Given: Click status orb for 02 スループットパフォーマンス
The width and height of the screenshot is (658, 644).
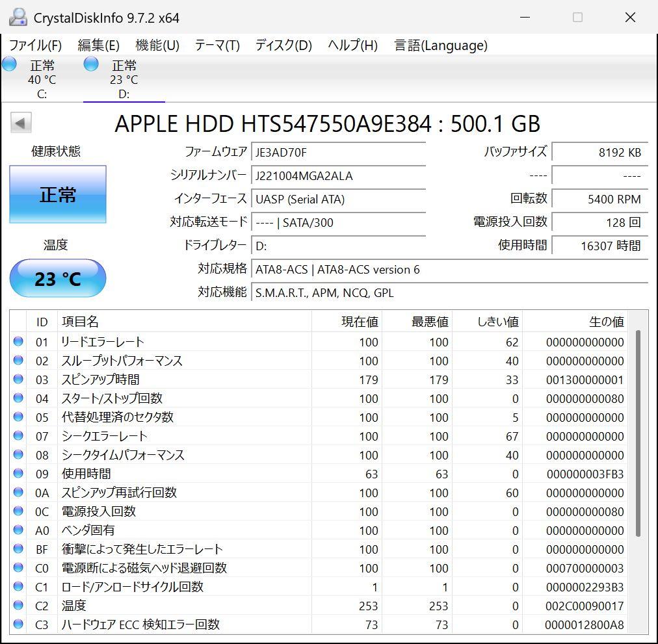Looking at the screenshot, I should click(x=18, y=360).
